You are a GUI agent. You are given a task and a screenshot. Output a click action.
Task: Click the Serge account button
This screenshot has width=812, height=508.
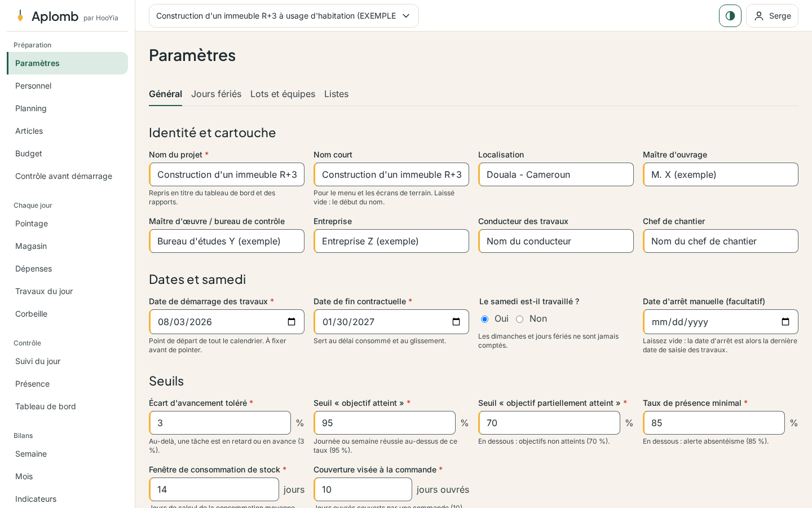(772, 16)
